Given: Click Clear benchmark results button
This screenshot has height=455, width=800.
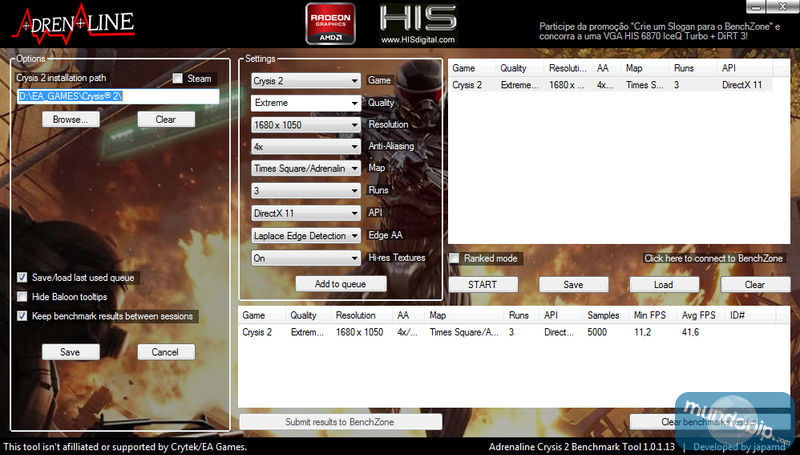Looking at the screenshot, I should point(710,422).
